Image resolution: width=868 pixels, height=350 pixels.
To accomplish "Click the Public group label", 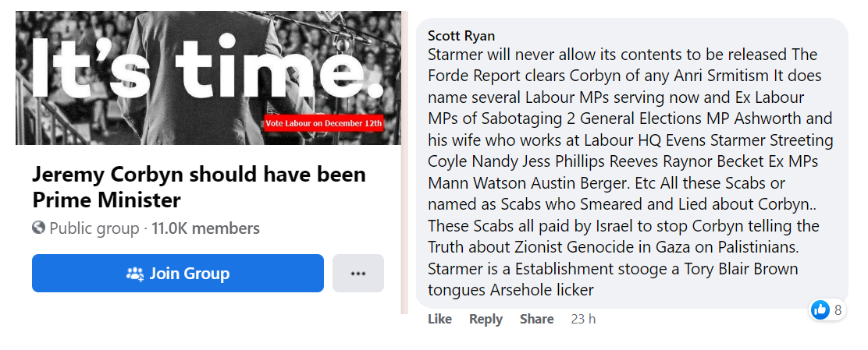I will [x=94, y=228].
